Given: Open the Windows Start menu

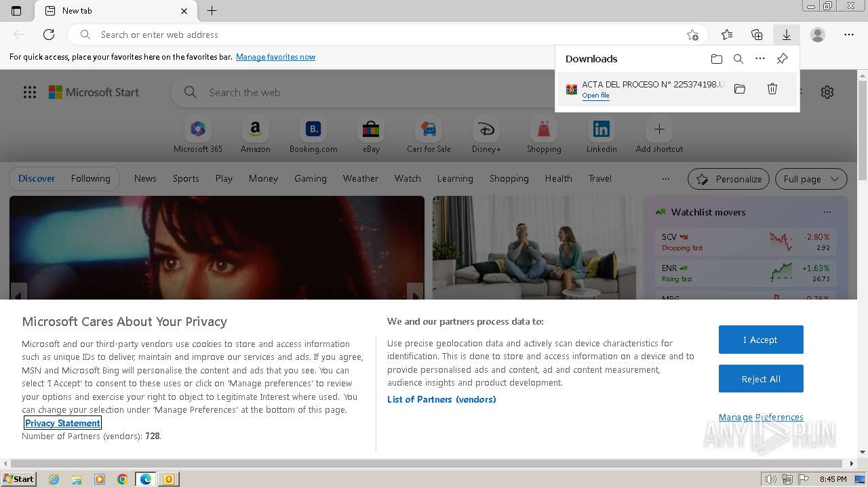Looking at the screenshot, I should (x=18, y=479).
